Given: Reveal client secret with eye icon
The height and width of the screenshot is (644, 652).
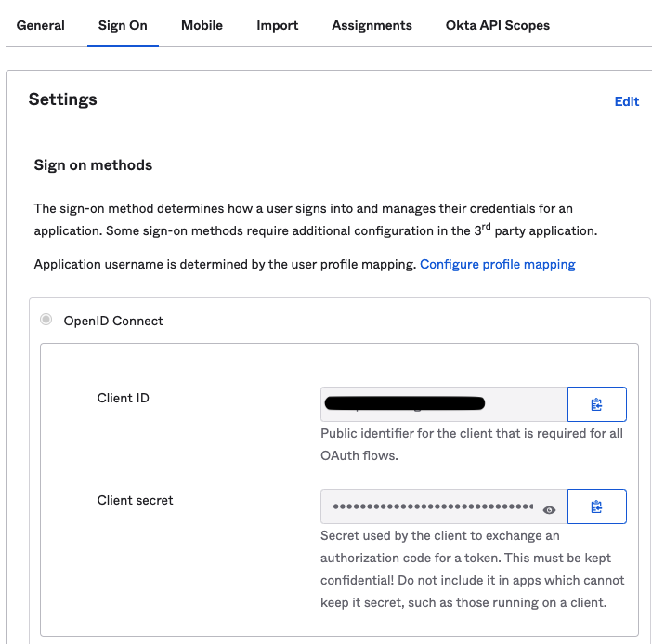Looking at the screenshot, I should click(549, 509).
